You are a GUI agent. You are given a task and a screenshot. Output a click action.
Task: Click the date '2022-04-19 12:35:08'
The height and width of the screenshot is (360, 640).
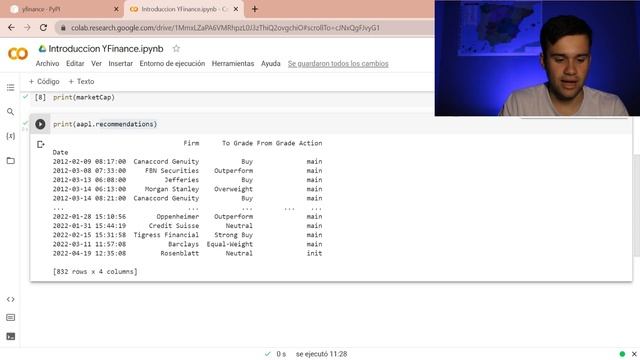[x=89, y=253]
